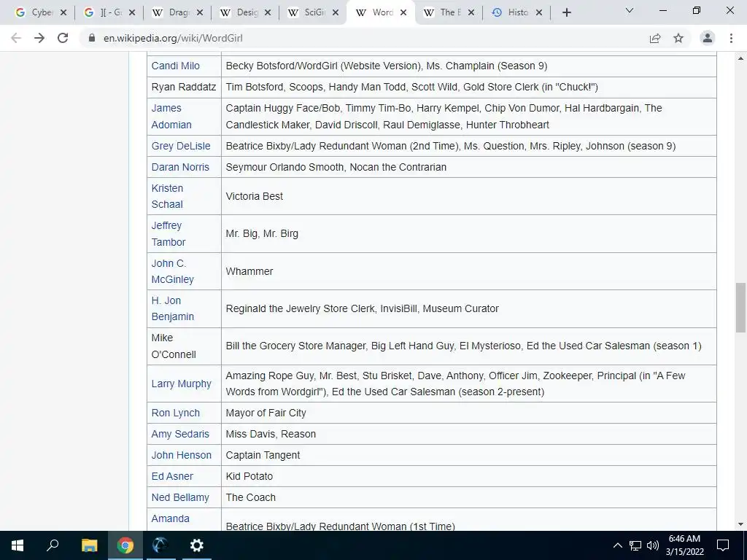
Task: Open network status tray icon
Action: click(x=635, y=545)
